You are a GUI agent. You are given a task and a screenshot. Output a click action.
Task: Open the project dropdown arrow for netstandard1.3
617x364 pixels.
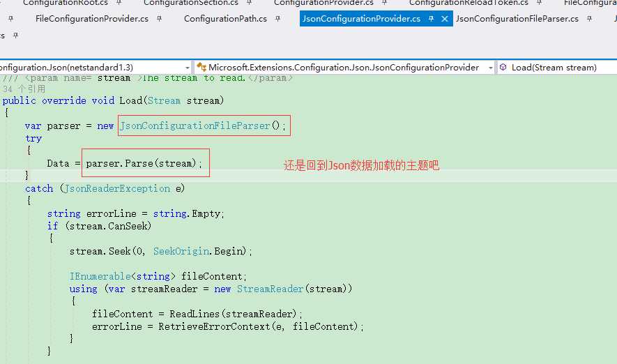pos(188,68)
